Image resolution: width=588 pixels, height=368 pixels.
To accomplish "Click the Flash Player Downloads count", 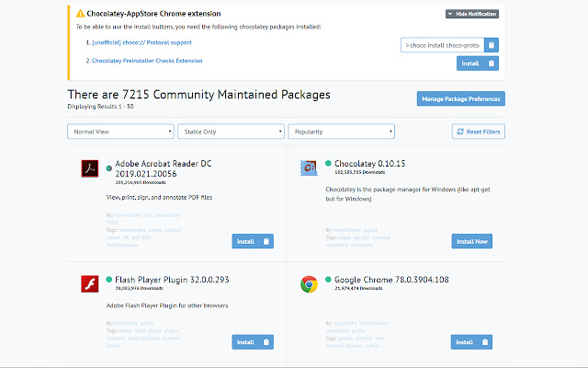I will coord(139,288).
